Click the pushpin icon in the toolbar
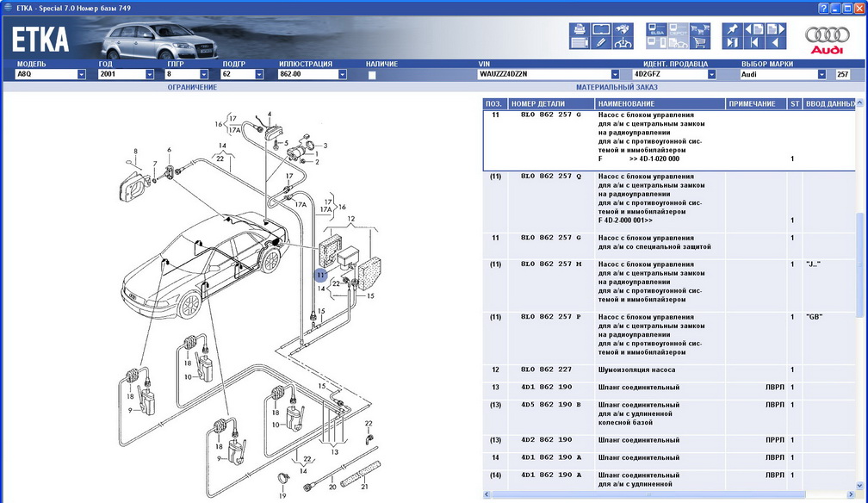Image resolution: width=868 pixels, height=503 pixels. pos(731,28)
